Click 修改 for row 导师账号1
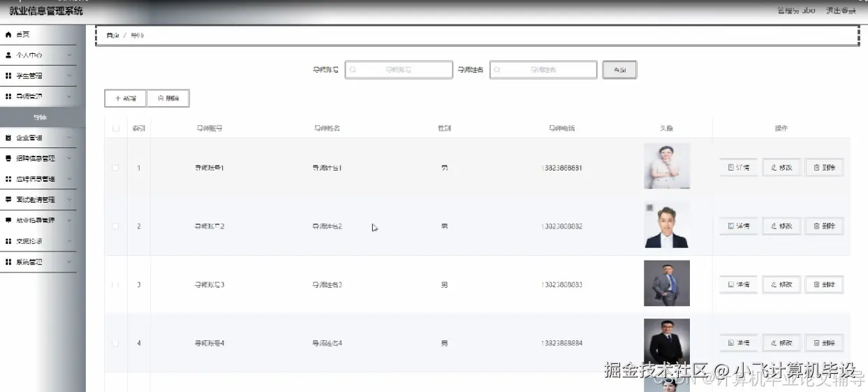The image size is (868, 392). click(x=781, y=168)
